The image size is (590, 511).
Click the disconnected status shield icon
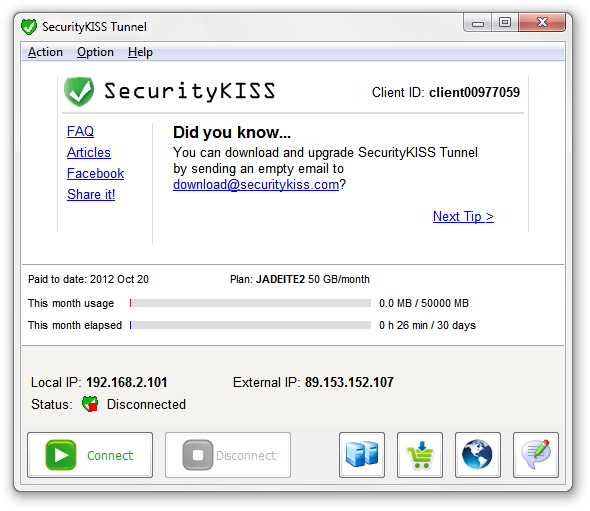tap(90, 404)
